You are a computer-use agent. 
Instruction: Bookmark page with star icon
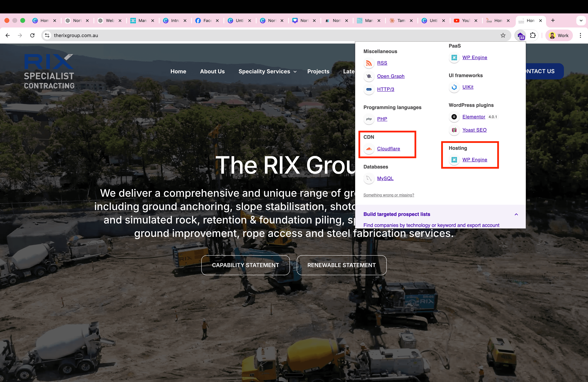tap(503, 36)
